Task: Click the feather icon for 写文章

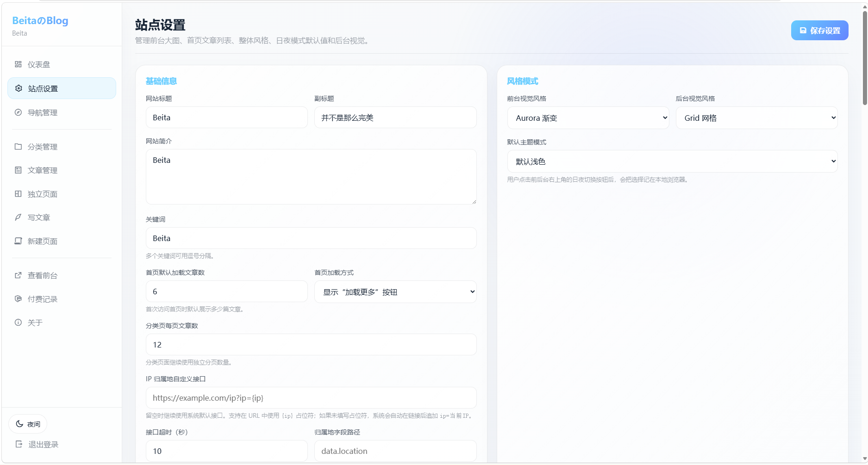Action: [18, 217]
